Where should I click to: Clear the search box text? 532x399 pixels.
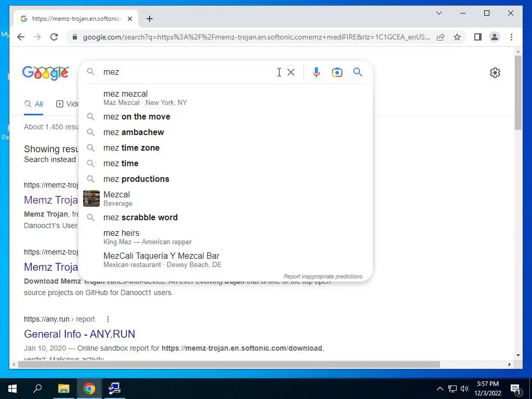291,72
